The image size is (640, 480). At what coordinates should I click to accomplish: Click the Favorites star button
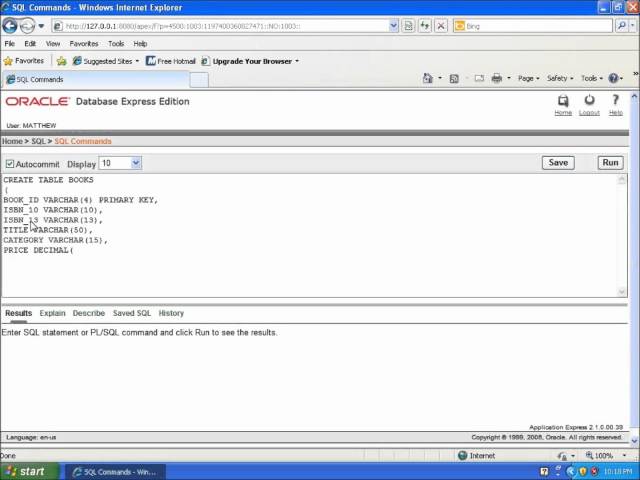pos(23,61)
